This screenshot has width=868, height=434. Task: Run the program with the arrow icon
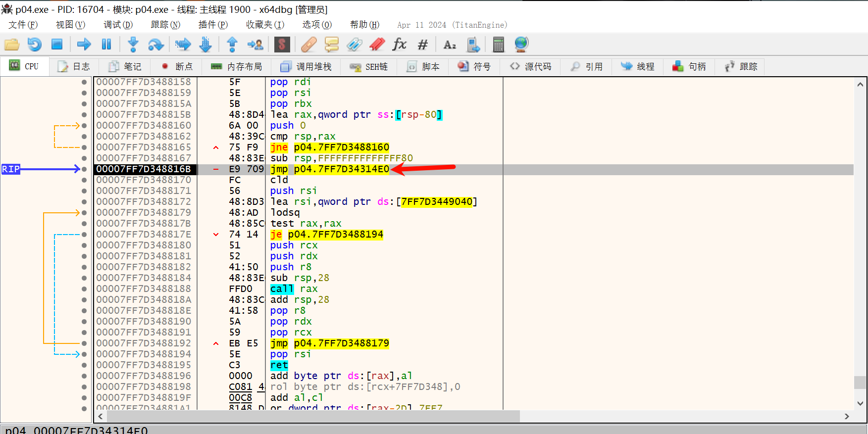pos(84,45)
